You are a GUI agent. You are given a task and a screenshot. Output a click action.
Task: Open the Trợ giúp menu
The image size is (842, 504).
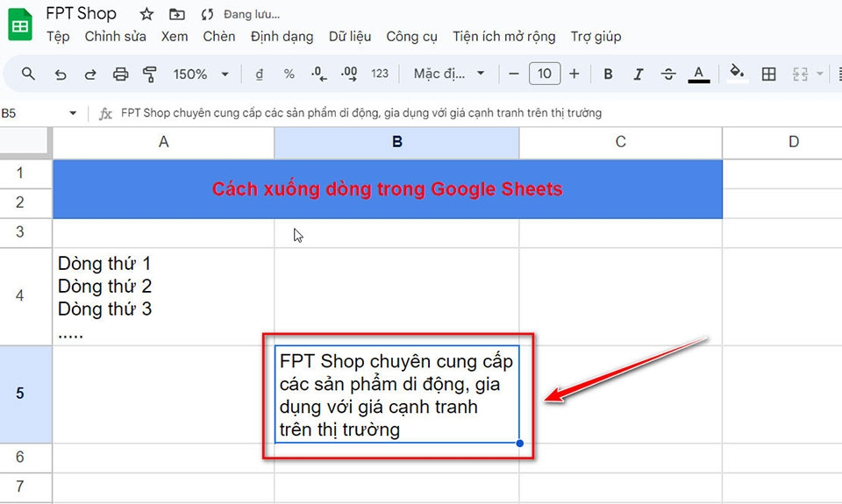point(596,37)
